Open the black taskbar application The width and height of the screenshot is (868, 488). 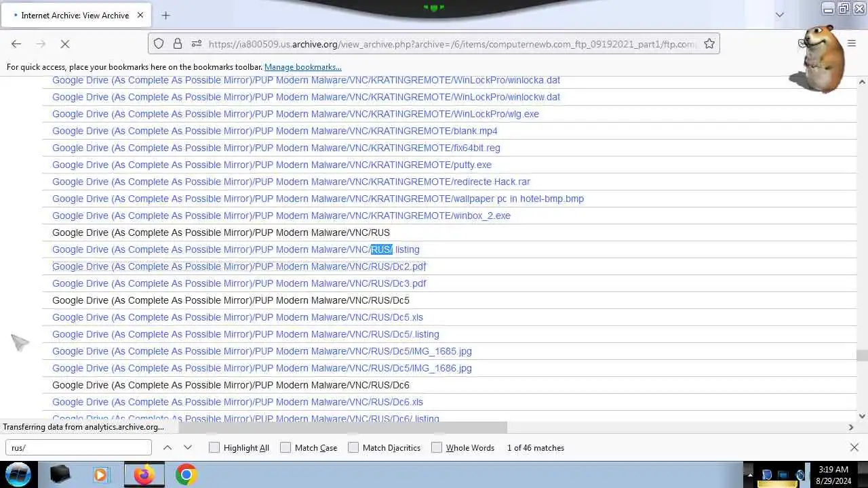(60, 474)
